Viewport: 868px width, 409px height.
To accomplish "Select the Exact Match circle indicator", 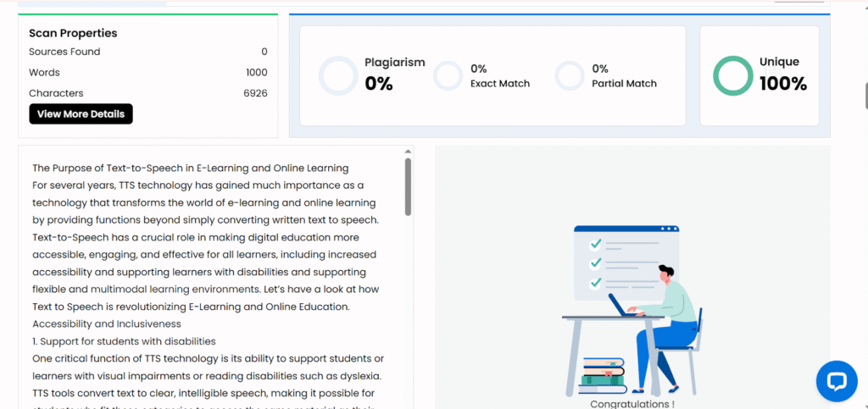I will pyautogui.click(x=448, y=75).
